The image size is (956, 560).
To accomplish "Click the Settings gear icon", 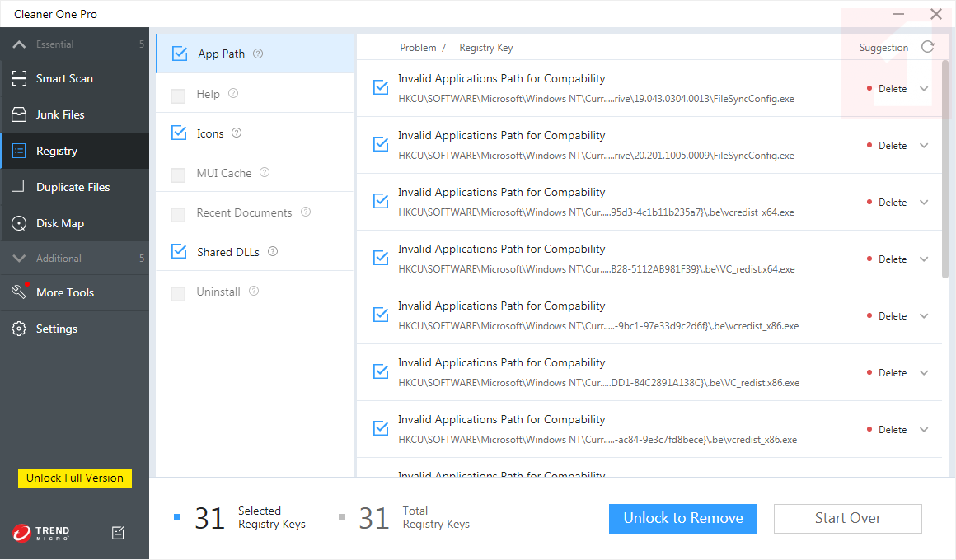I will 19,329.
